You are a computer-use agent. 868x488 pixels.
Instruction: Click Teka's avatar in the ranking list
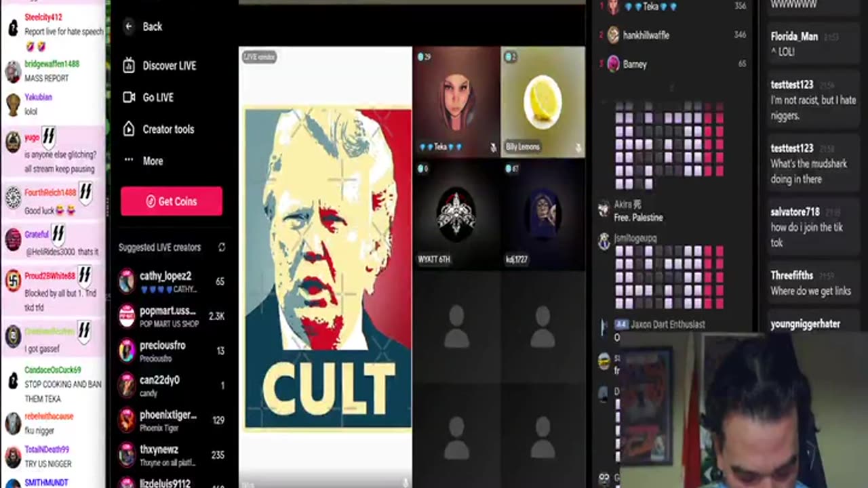tap(614, 7)
